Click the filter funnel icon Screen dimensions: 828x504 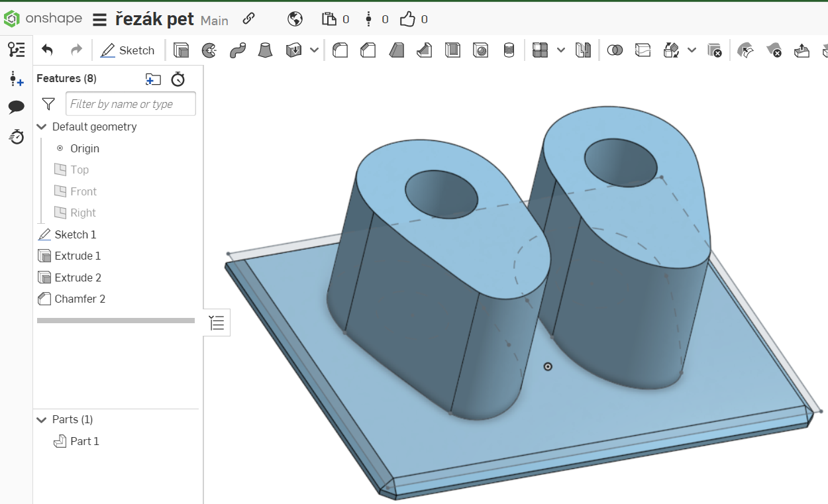(48, 104)
